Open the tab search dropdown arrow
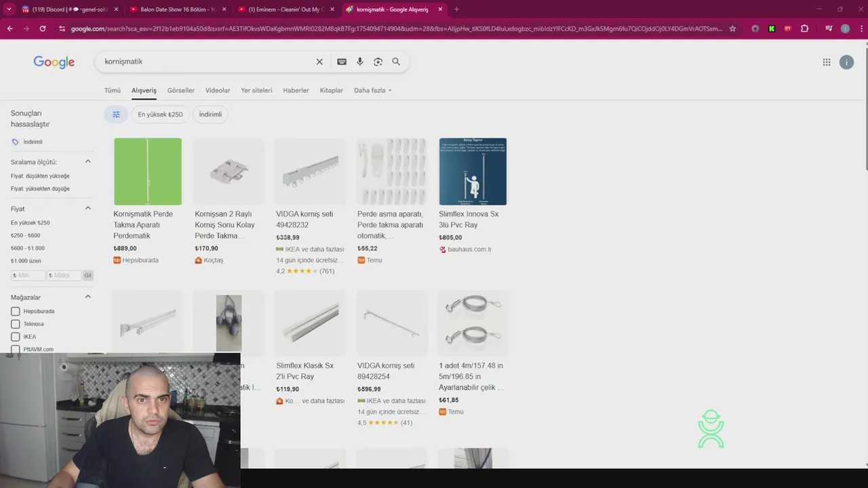Viewport: 868px width, 488px height. pyautogui.click(x=9, y=9)
